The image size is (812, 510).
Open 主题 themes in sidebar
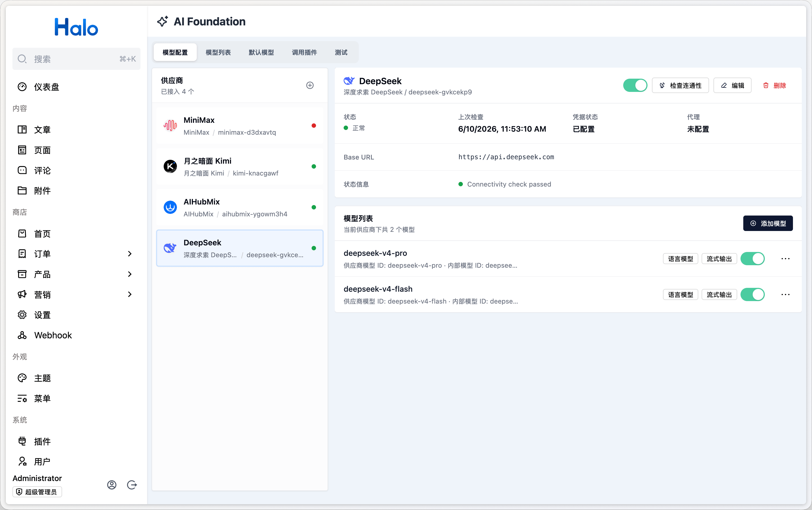tap(76, 378)
